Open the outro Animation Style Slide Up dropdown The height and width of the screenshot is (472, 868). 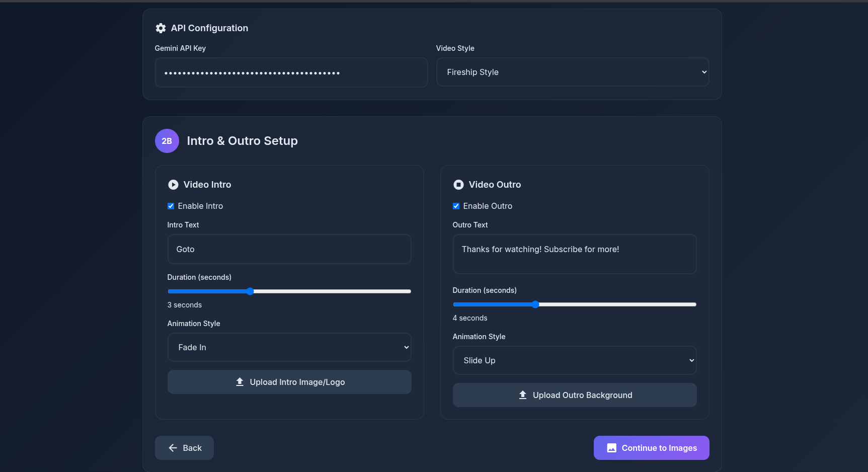pos(575,360)
